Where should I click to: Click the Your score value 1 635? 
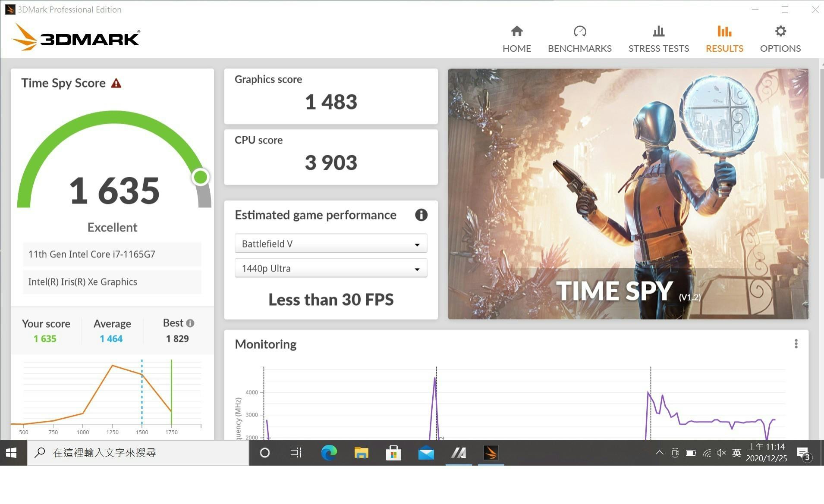(x=45, y=339)
